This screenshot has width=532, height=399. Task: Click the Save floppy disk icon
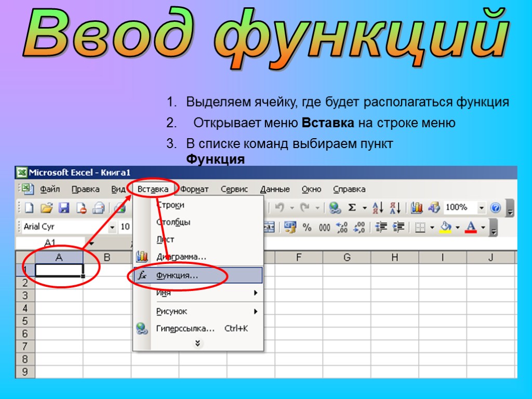point(64,207)
